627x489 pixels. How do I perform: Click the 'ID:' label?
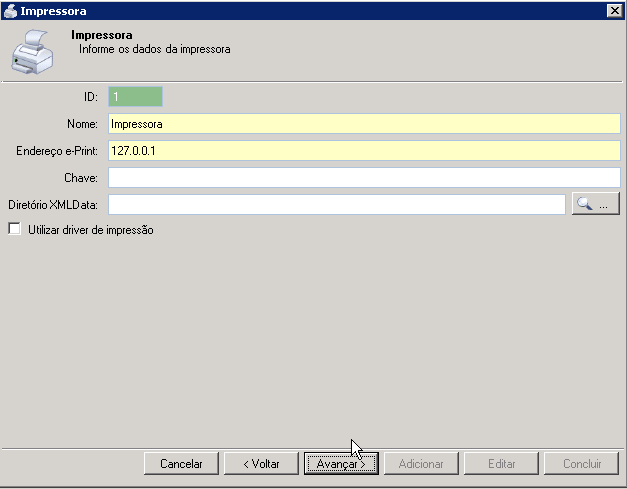tap(91, 97)
